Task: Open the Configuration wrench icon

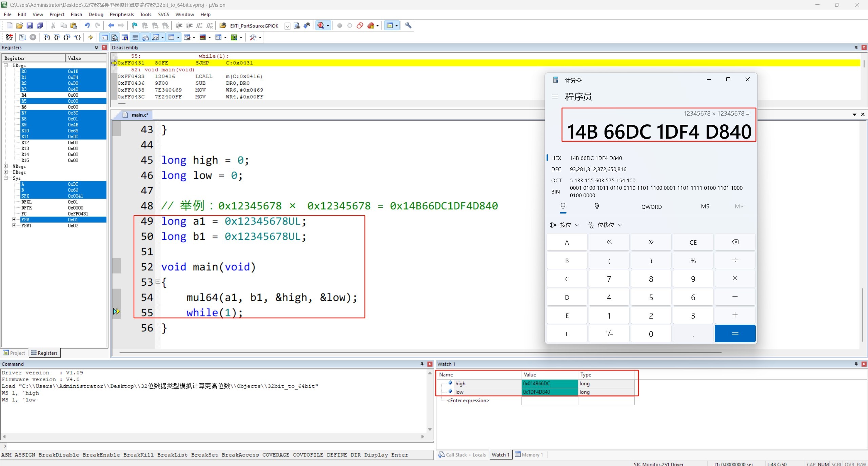Action: 408,25
